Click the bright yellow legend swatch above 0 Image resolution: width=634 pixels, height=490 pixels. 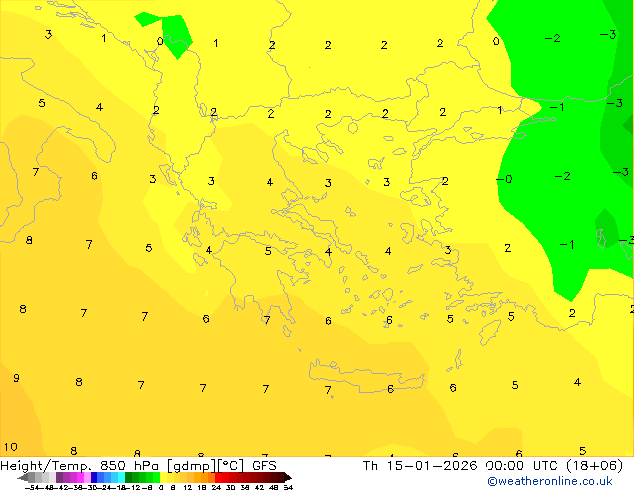163,478
